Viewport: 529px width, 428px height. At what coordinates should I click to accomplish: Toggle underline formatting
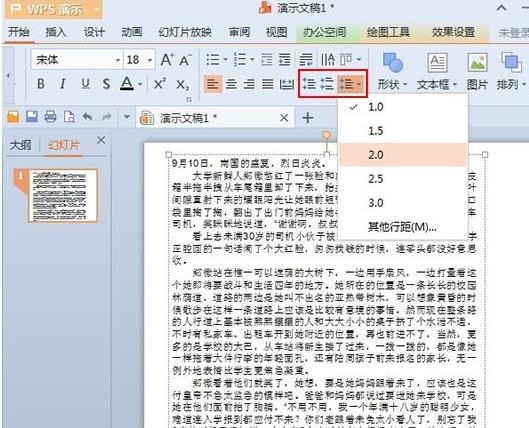click(85, 83)
